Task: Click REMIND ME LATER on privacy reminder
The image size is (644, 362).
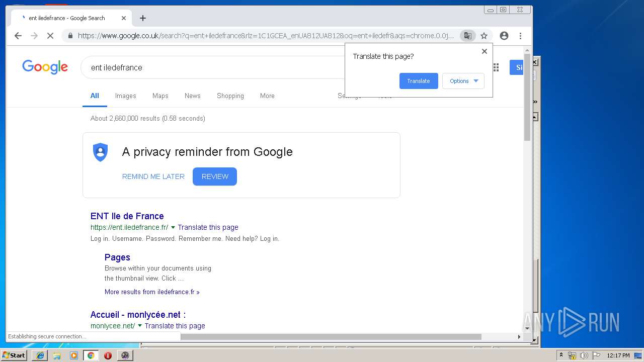Action: 153,176
